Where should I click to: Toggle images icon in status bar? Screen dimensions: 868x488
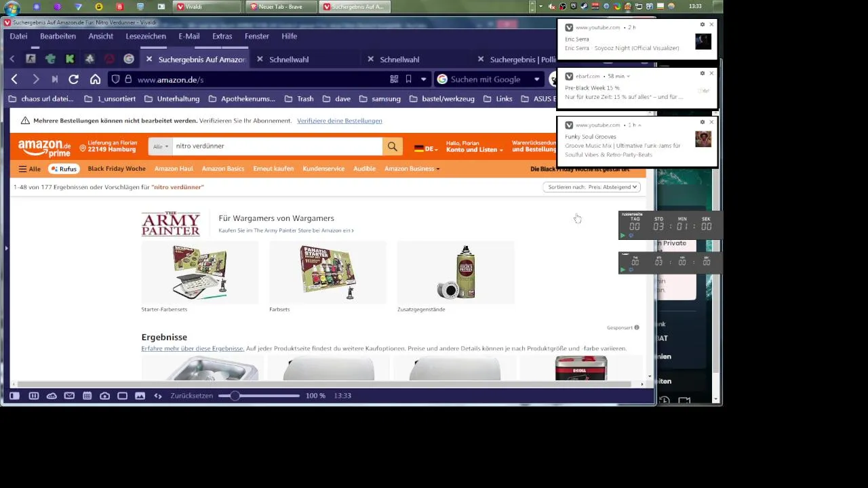point(140,396)
